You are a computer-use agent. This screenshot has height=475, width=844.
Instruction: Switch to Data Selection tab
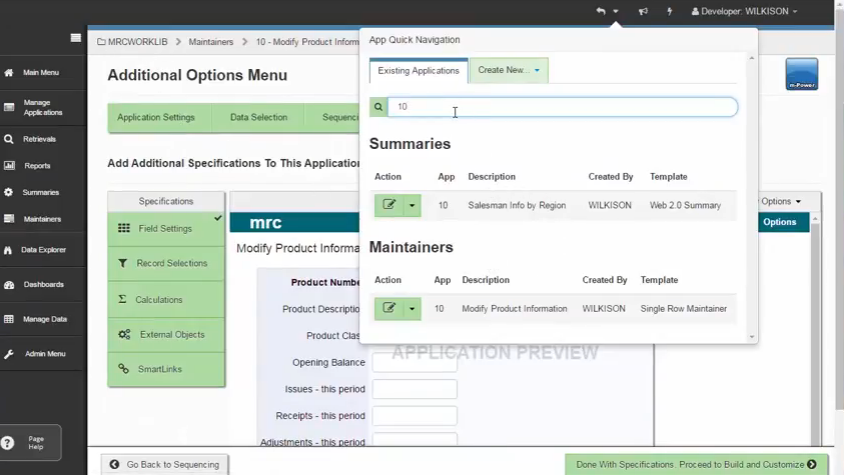pyautogui.click(x=258, y=117)
